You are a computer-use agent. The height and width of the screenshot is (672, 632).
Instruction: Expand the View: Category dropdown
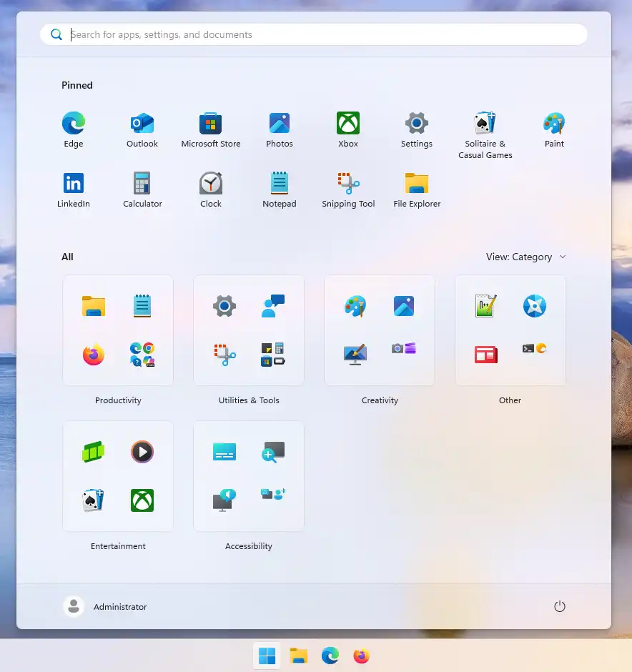pyautogui.click(x=525, y=257)
